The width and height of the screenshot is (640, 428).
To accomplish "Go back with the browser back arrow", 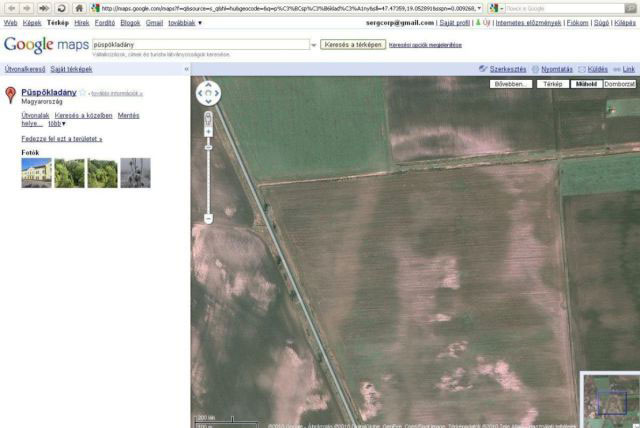I will pyautogui.click(x=12, y=8).
